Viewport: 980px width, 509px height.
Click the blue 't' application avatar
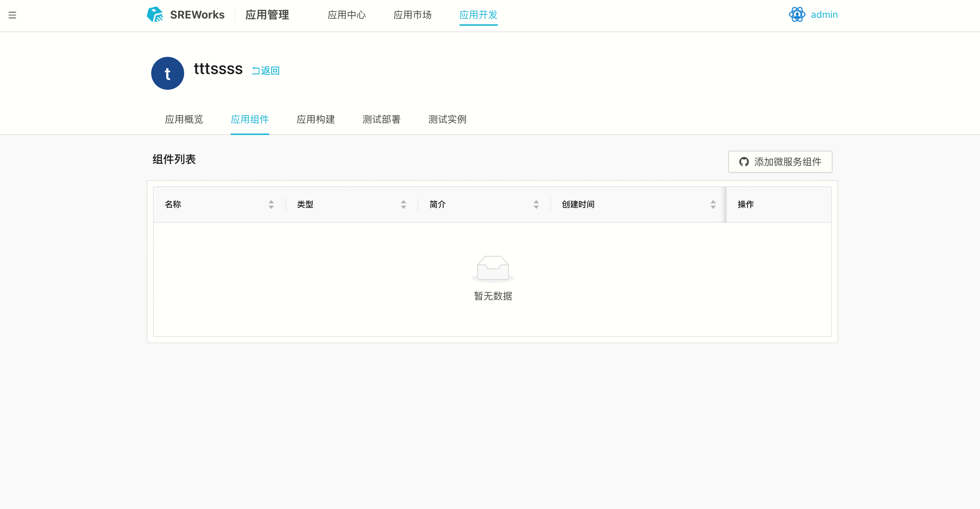(x=167, y=73)
